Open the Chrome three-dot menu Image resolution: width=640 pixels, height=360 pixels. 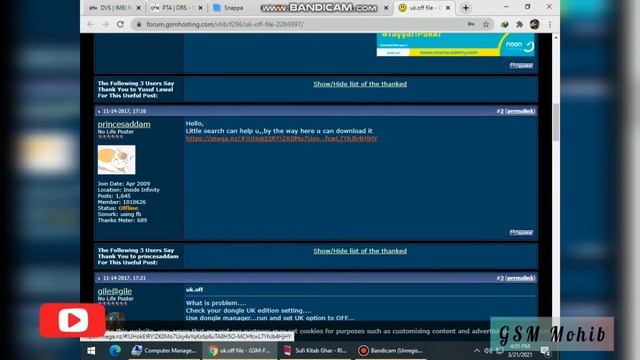(x=549, y=24)
